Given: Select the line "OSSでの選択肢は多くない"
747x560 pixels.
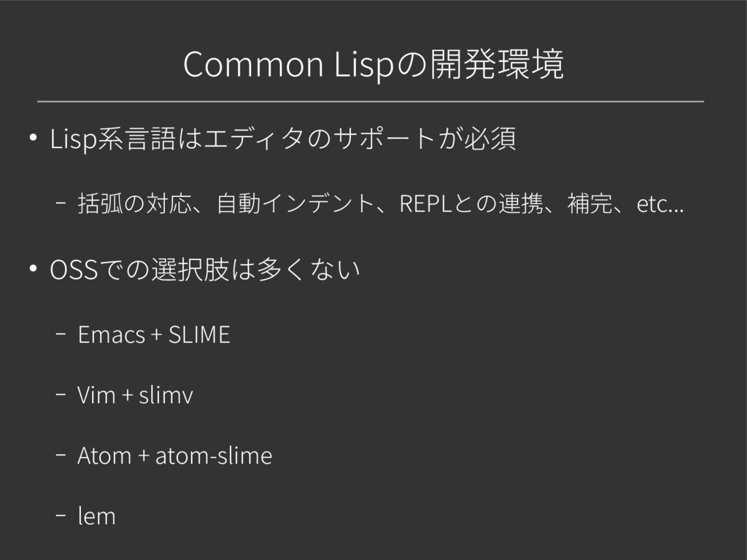Looking at the screenshot, I should point(205,270).
